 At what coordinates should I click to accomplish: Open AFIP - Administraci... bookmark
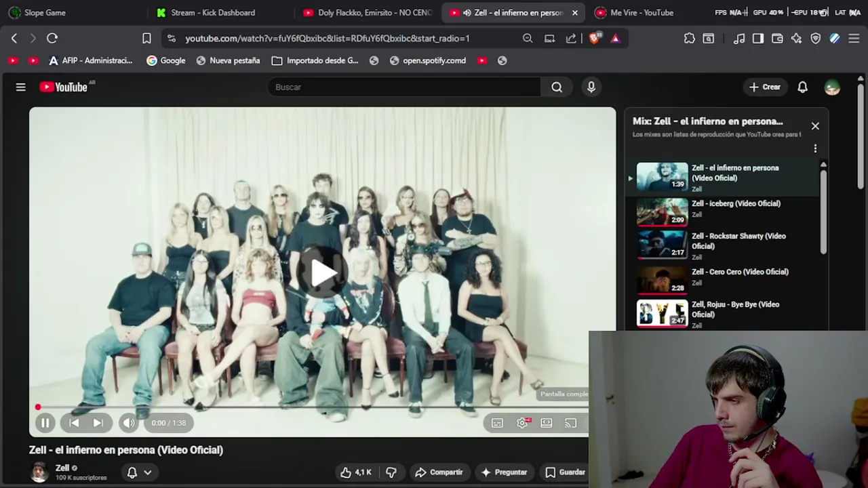[x=90, y=60]
